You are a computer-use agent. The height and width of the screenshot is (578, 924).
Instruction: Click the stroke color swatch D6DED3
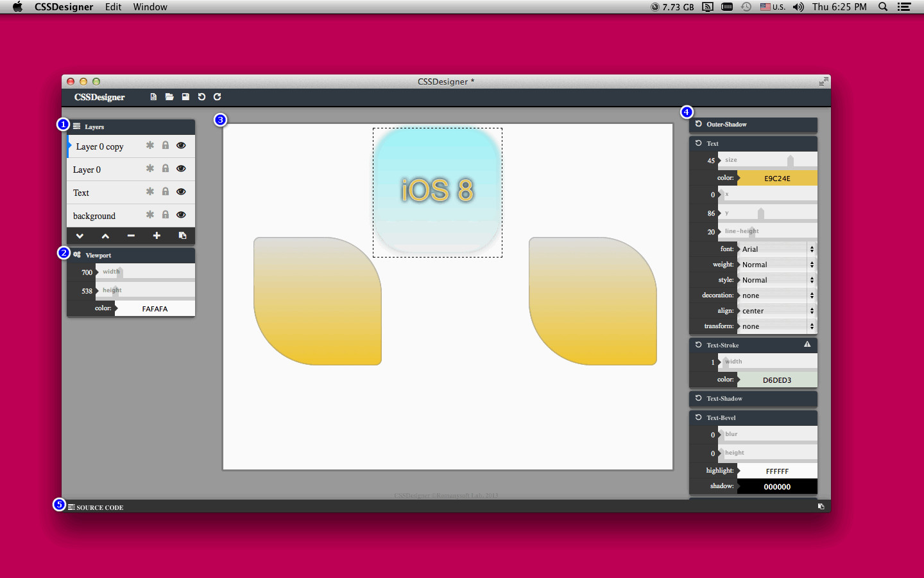777,380
